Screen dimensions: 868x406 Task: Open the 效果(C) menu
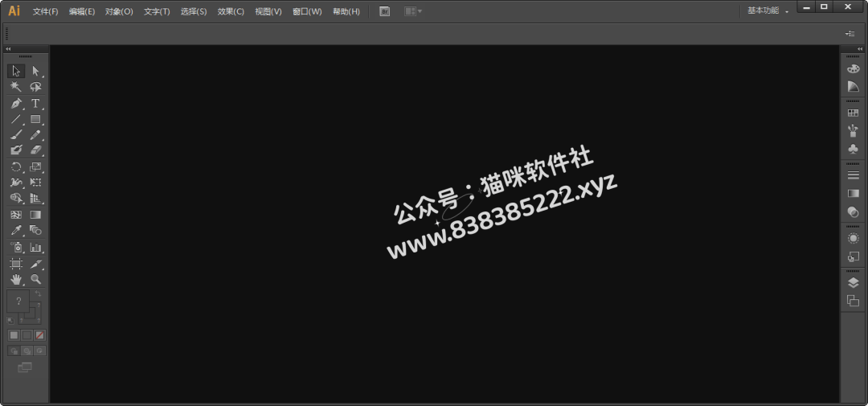[231, 11]
